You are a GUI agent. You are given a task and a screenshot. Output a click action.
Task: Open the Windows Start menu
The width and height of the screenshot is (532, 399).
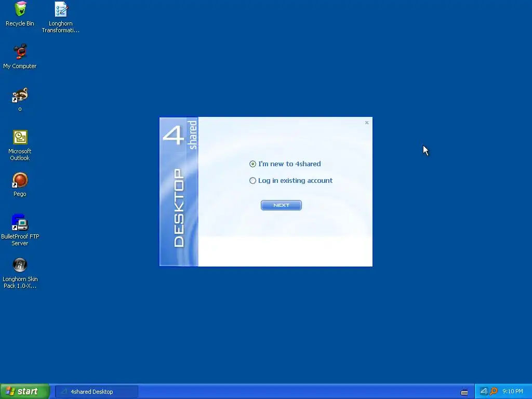point(24,392)
